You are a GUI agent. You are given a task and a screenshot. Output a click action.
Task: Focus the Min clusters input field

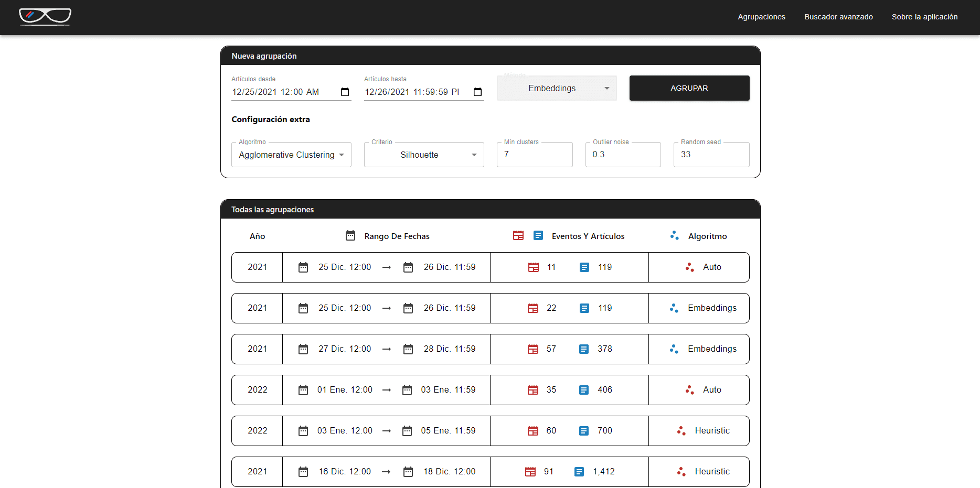[x=535, y=155]
